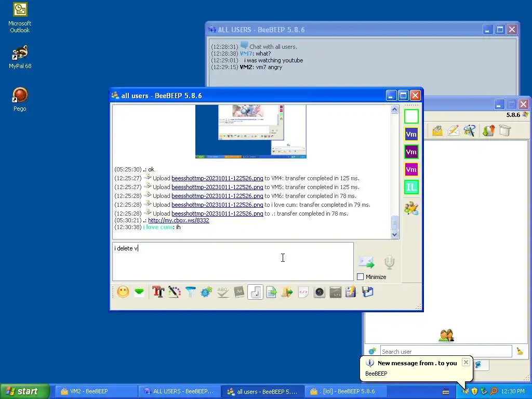
Task: Click the tools and network icon in main window
Action: 470,130
